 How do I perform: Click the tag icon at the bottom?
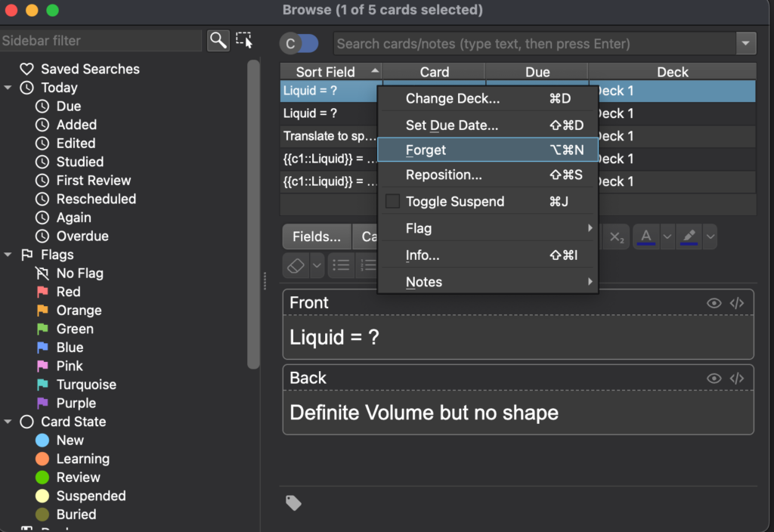(293, 503)
